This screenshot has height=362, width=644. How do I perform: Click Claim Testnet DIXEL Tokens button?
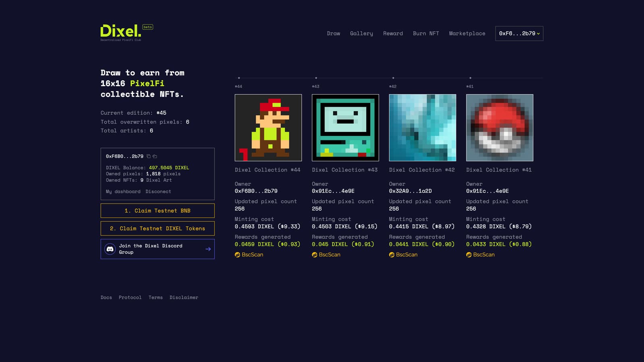(x=157, y=228)
